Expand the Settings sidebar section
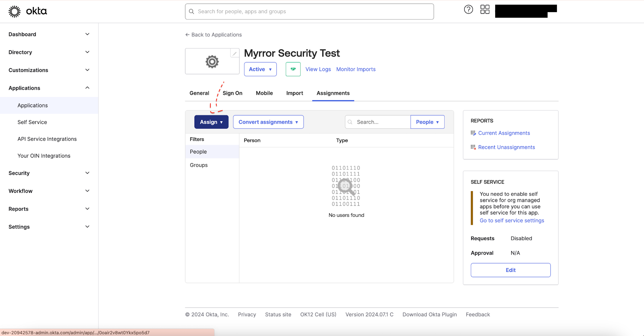Screen dimensions: 644x336 49,227
